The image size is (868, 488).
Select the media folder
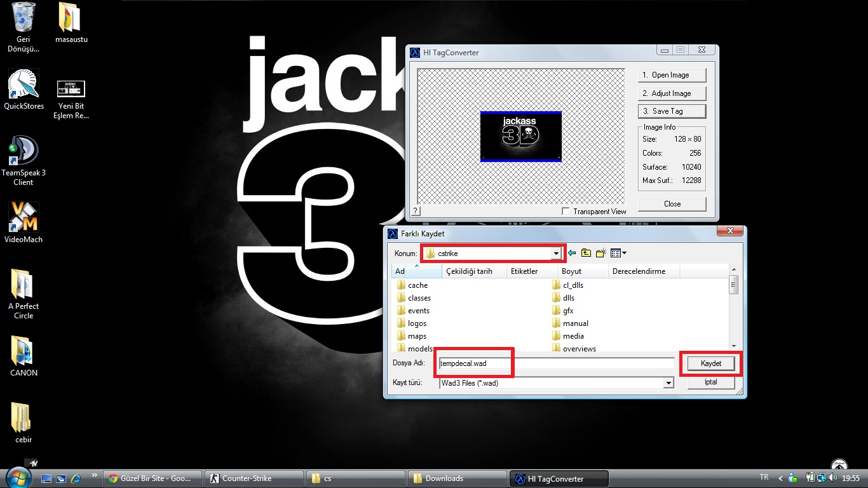click(x=568, y=336)
